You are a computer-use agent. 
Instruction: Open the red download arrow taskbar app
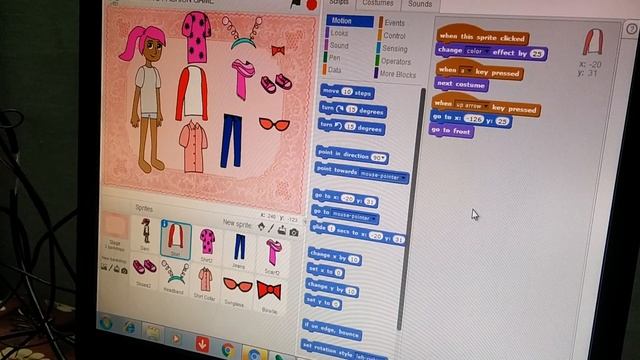[202, 344]
